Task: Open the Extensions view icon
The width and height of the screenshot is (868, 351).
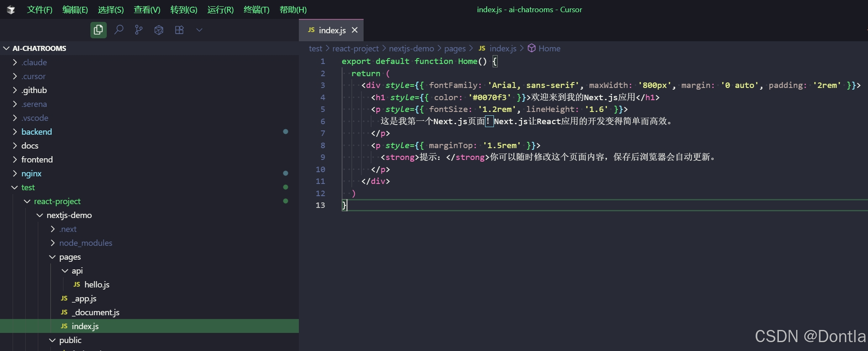Action: (179, 30)
